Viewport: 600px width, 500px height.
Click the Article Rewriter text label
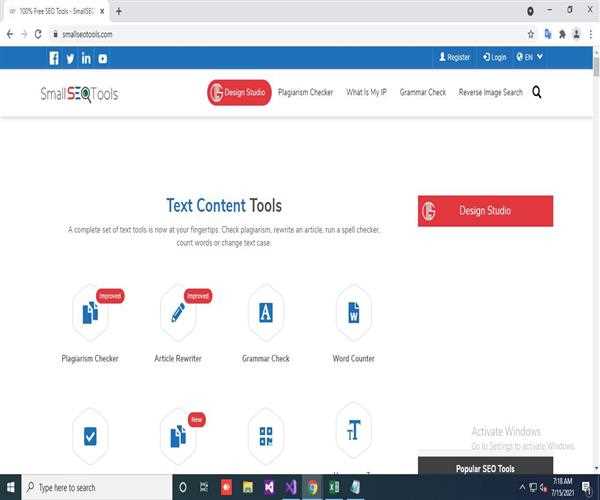pyautogui.click(x=178, y=358)
